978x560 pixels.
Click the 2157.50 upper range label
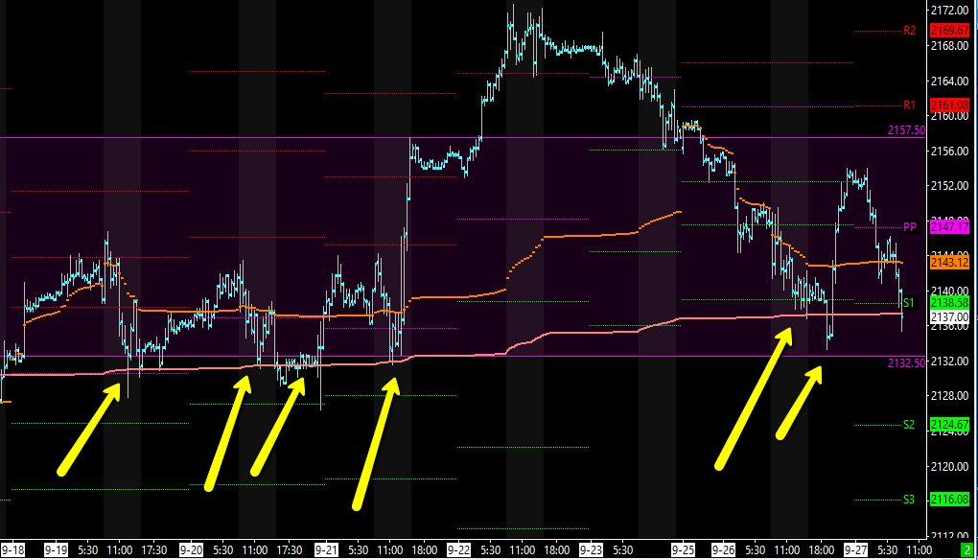point(906,130)
